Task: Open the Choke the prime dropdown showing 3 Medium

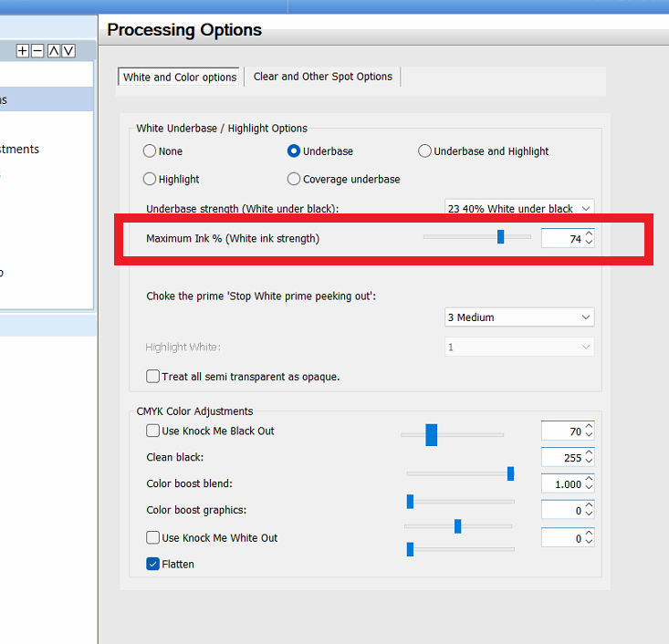Action: (519, 317)
